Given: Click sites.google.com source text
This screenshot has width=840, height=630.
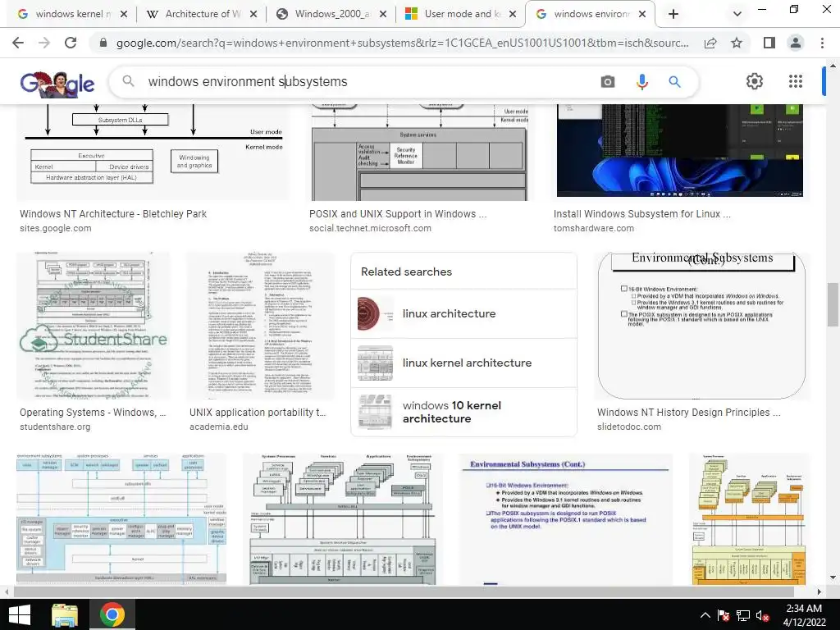Looking at the screenshot, I should pos(56,228).
